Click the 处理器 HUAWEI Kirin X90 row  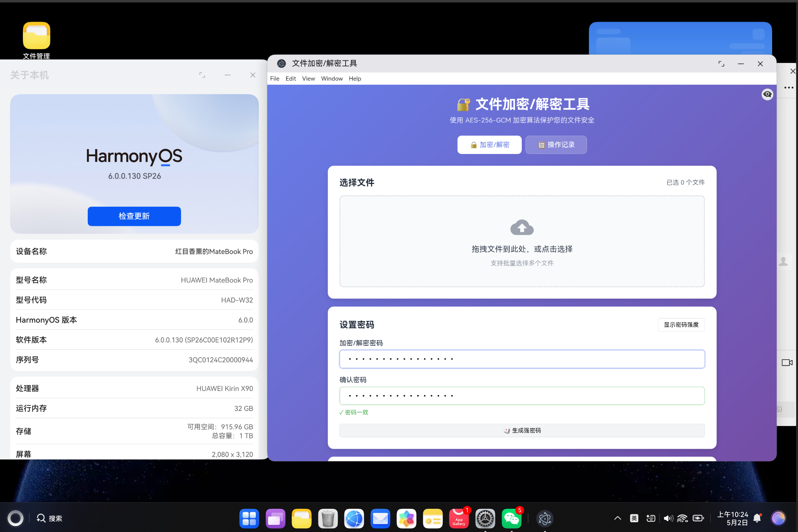134,389
